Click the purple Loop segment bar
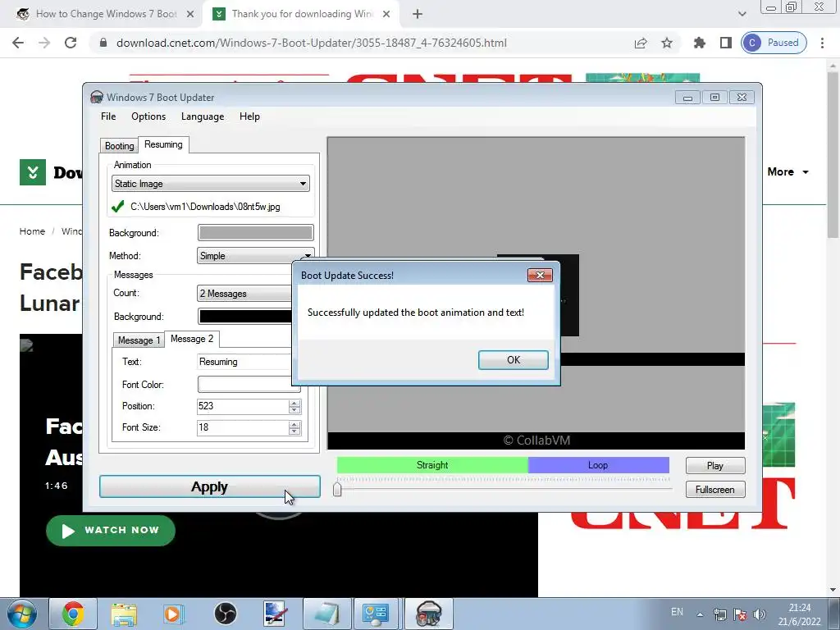This screenshot has width=840, height=630. 598,465
